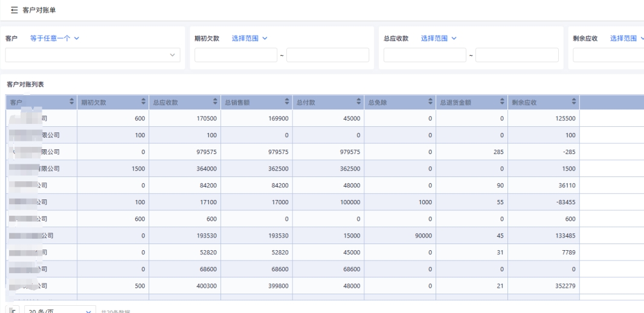The image size is (644, 313).
Task: Select 剩余应收 column header
Action: 543,102
